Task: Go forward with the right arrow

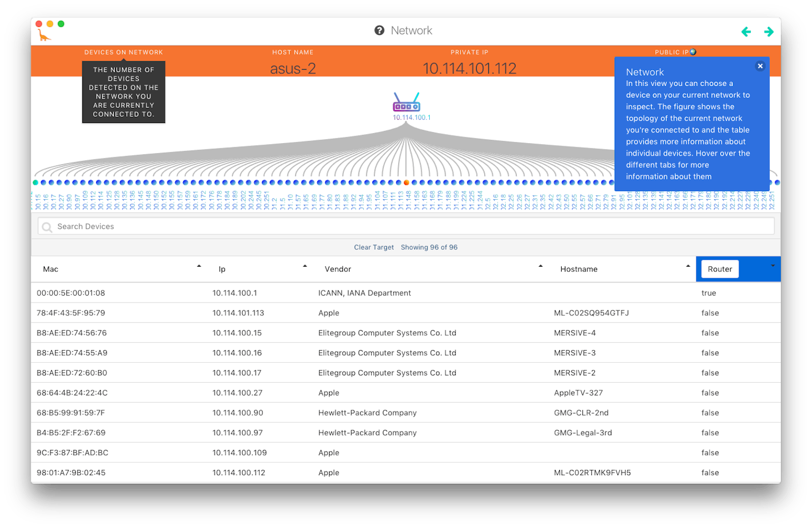Action: pos(769,32)
